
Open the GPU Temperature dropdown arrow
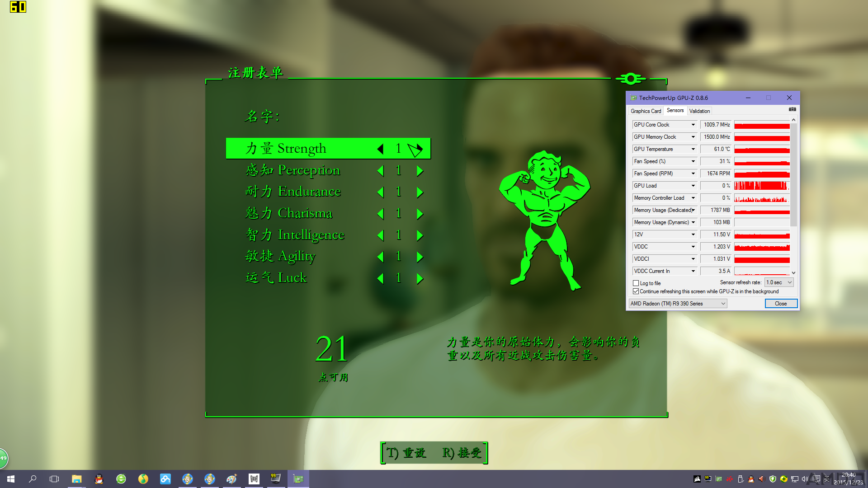click(x=693, y=149)
